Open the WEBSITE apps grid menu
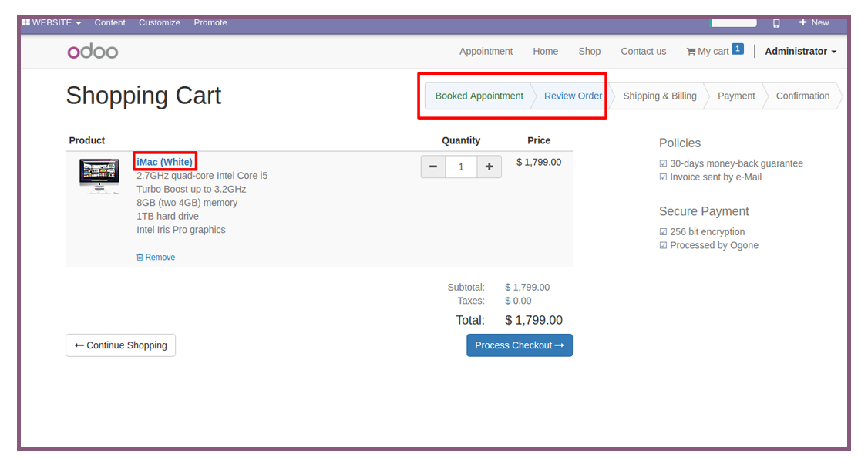868x468 pixels. [x=51, y=22]
